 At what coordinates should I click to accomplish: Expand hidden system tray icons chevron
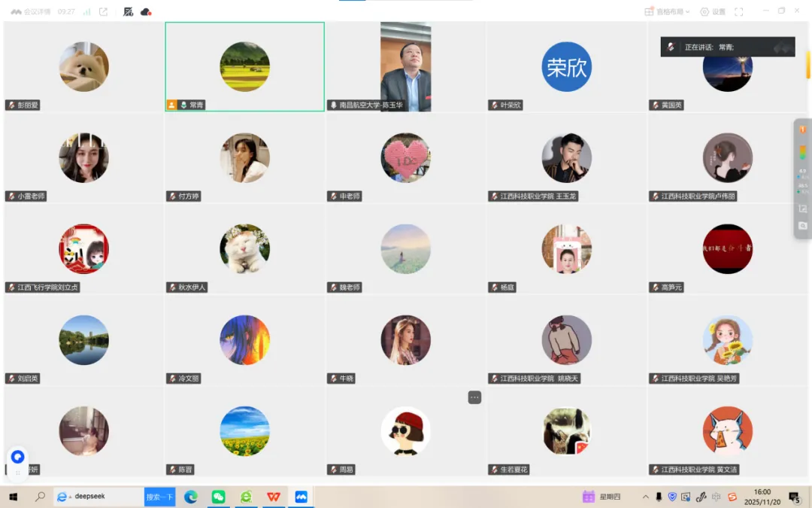[645, 497]
